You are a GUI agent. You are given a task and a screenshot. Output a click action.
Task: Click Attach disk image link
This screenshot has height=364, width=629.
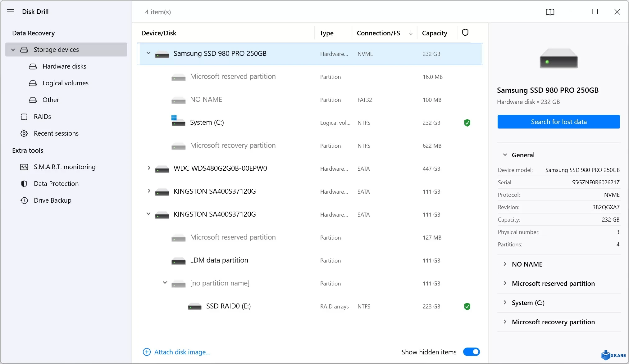pyautogui.click(x=182, y=352)
